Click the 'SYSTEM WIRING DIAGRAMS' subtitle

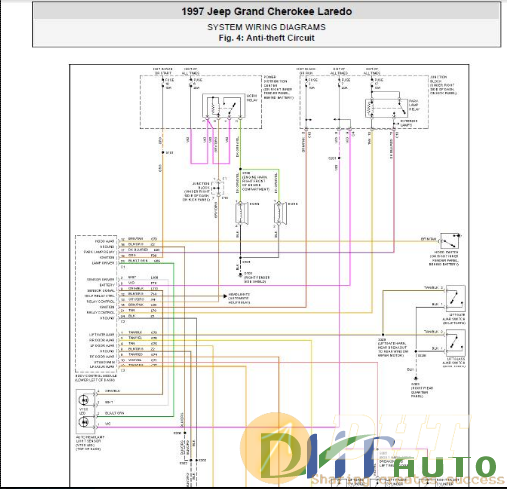click(267, 27)
